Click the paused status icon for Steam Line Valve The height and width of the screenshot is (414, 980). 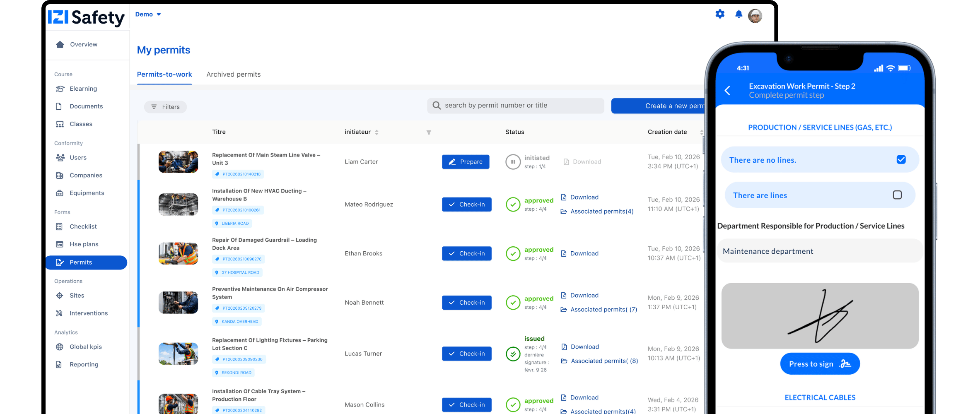click(513, 162)
